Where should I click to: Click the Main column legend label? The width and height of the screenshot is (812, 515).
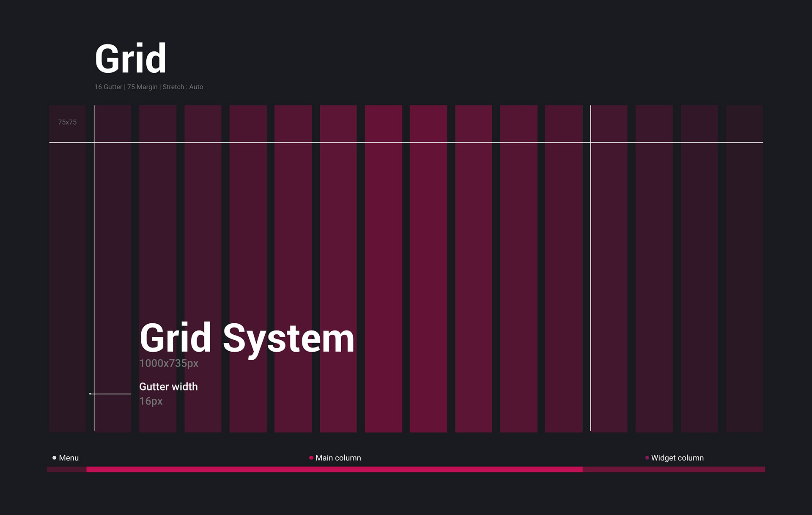coord(338,458)
